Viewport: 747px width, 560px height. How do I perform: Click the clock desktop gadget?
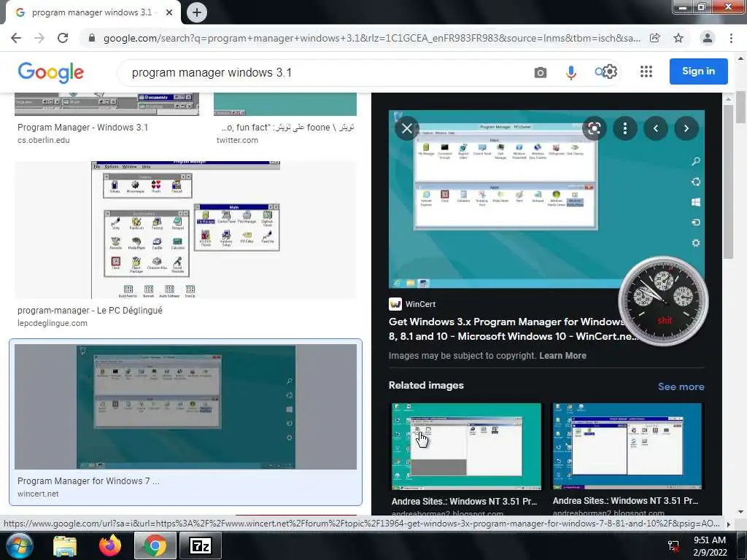(x=663, y=301)
